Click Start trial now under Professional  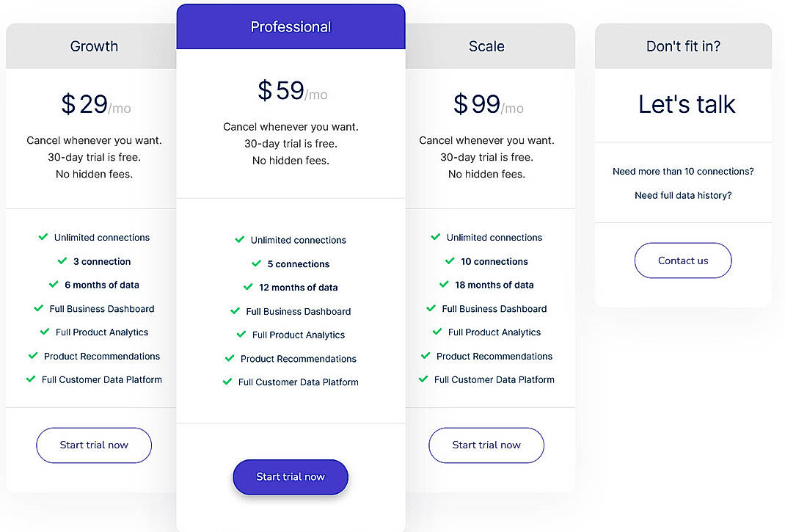(291, 477)
